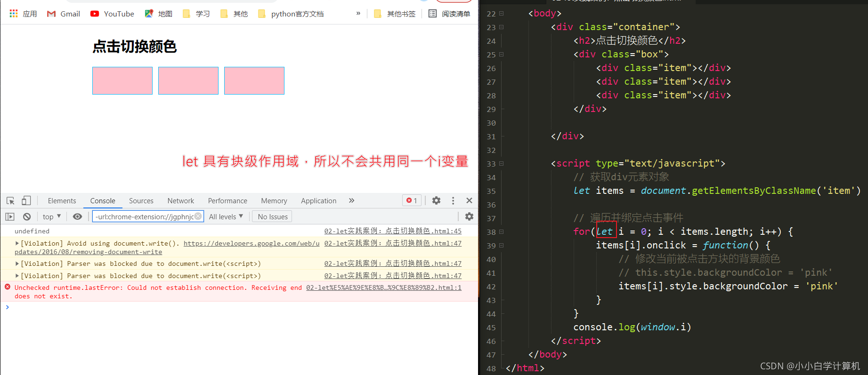Screen dimensions: 868x375
Task: Switch to the Memory tab
Action: coord(274,200)
